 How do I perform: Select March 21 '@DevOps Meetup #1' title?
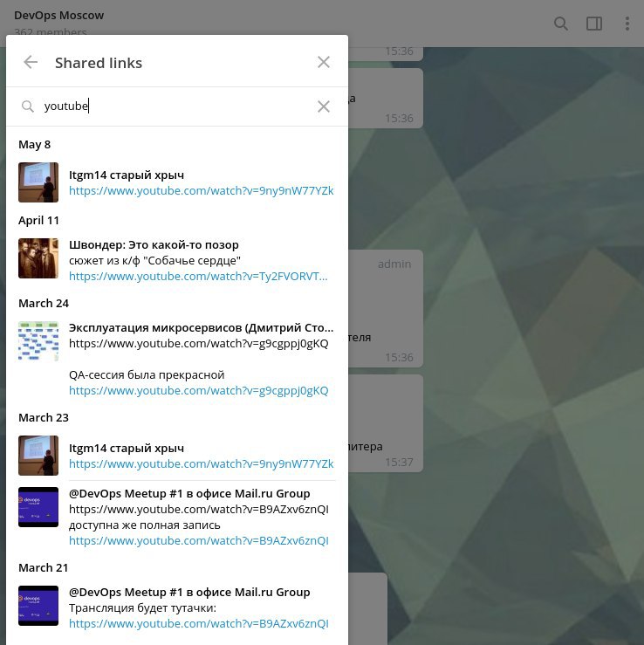coord(189,593)
